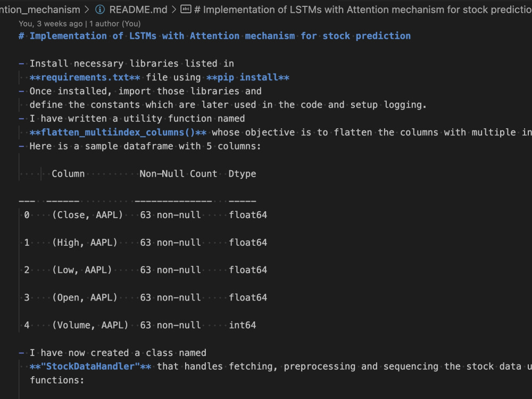Click the '(Close, AAPL)' table entry
The height and width of the screenshot is (399, 532).
coord(88,215)
